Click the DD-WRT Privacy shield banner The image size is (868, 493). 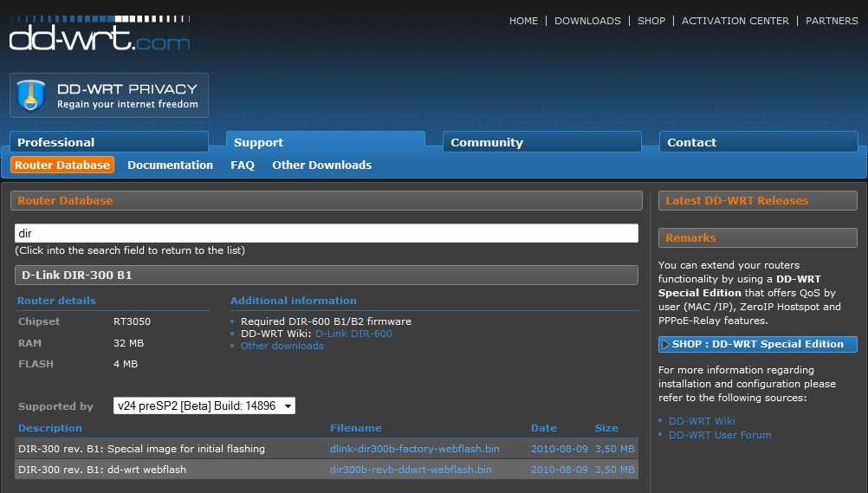tap(109, 95)
